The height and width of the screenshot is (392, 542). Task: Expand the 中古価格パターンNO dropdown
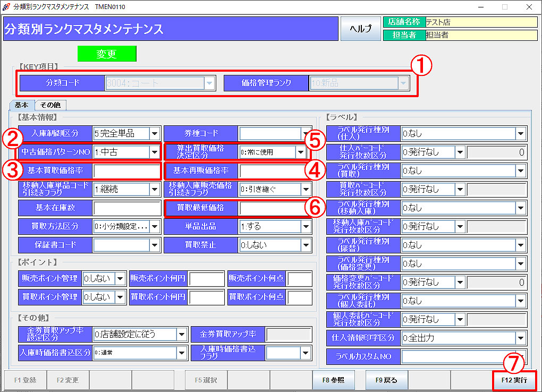tap(154, 152)
